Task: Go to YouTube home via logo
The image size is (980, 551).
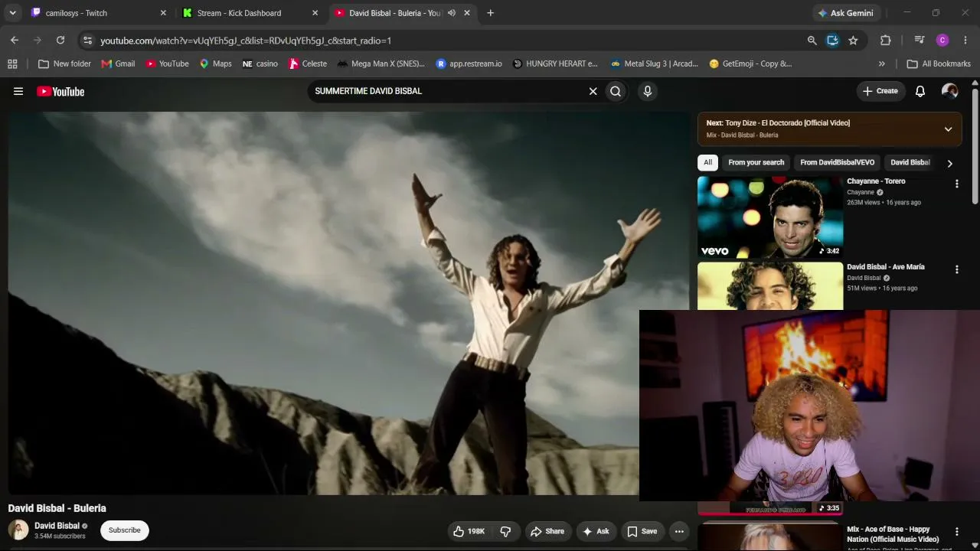Action: point(60,91)
